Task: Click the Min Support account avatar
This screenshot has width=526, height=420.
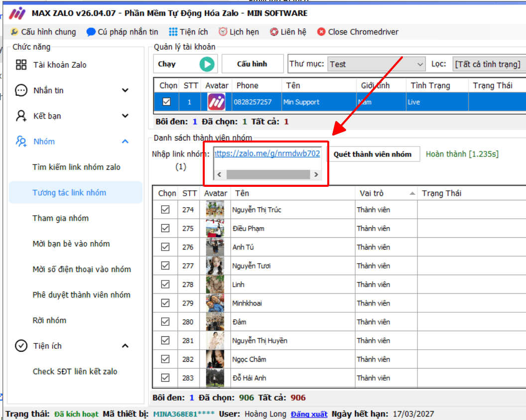Action: click(216, 102)
